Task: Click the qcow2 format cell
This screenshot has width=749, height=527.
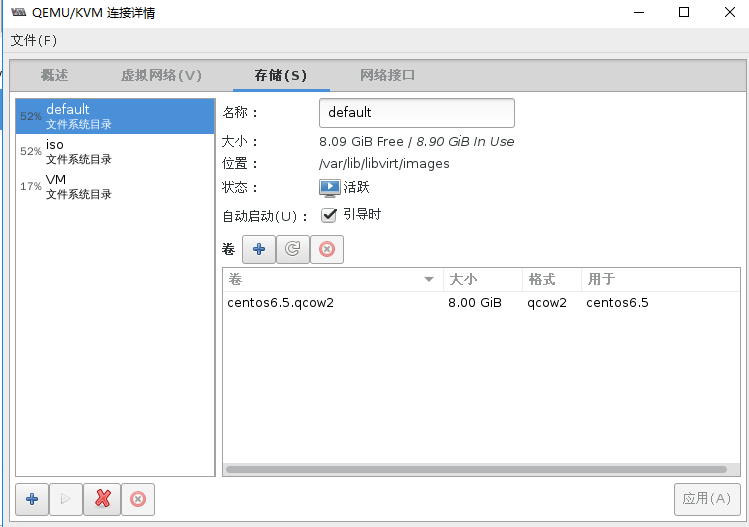Action: click(547, 303)
